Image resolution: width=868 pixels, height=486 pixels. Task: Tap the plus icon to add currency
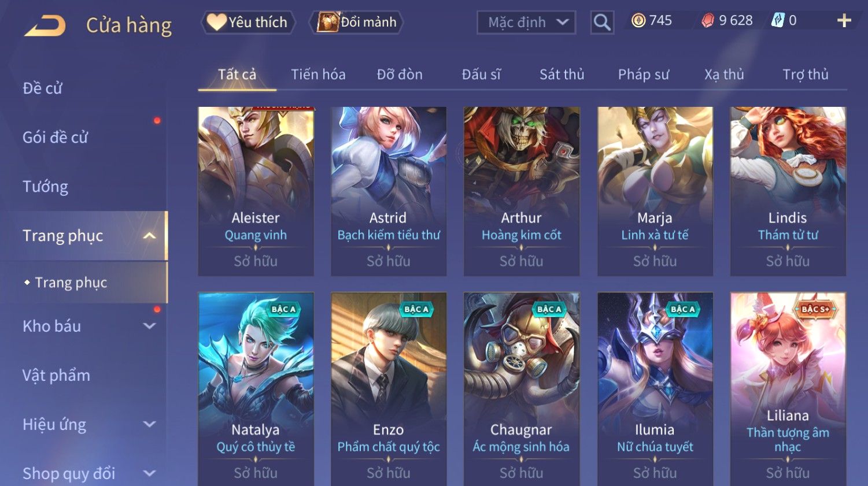[x=844, y=21]
